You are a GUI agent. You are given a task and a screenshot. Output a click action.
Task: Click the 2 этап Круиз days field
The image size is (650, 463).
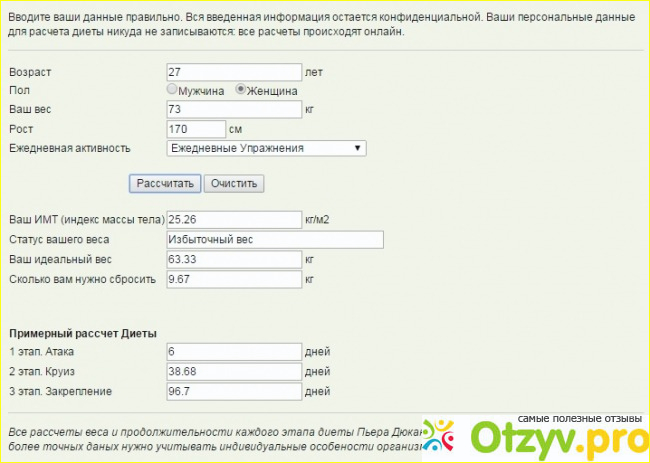(x=234, y=371)
